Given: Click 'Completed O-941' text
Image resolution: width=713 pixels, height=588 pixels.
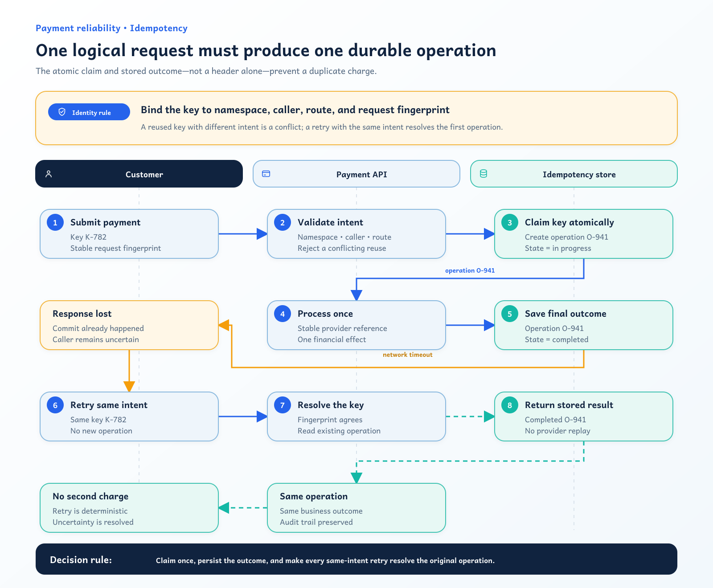Looking at the screenshot, I should click(555, 420).
